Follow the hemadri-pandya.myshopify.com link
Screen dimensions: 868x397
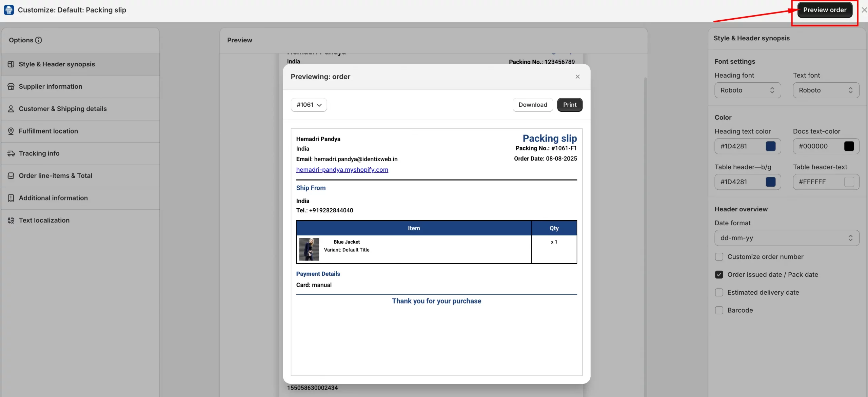pos(342,170)
